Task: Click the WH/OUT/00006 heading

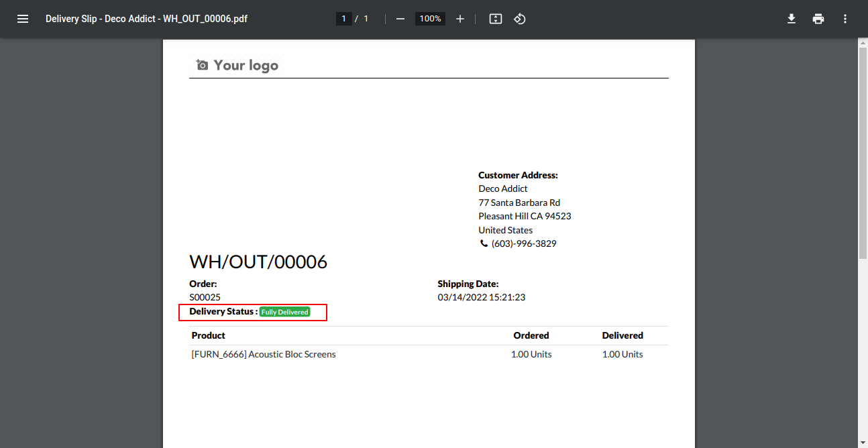Action: 258,262
